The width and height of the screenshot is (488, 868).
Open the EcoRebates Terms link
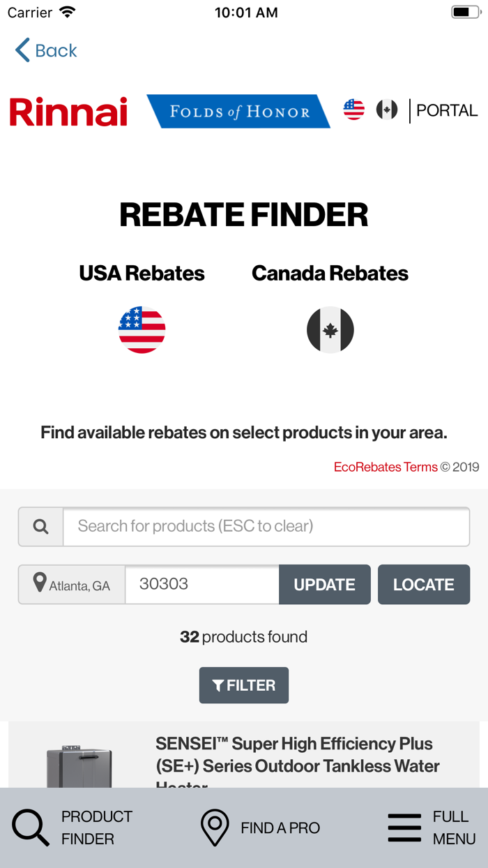[386, 467]
